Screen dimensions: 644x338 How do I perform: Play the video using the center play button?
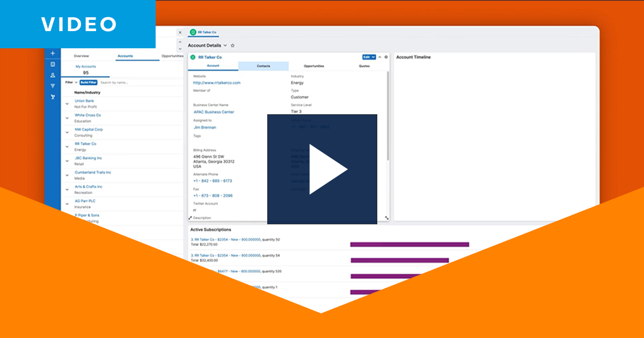click(322, 169)
